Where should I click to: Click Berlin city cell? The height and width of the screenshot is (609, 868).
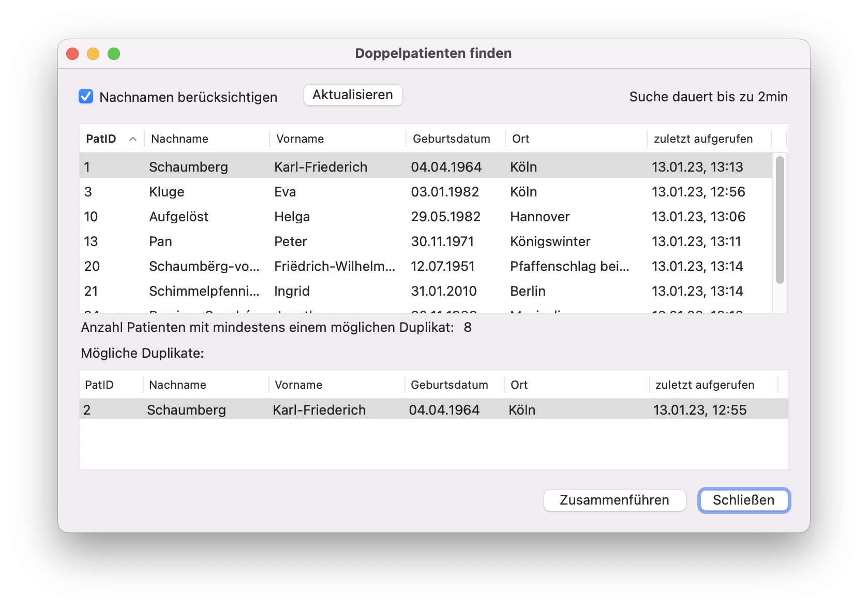528,291
